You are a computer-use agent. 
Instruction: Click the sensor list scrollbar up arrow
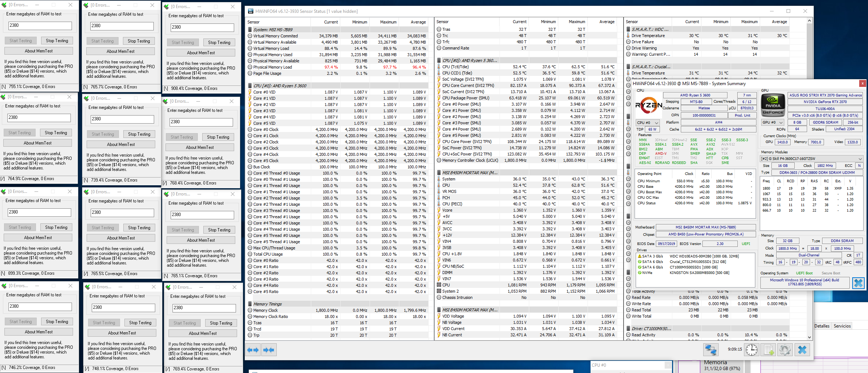coord(809,21)
